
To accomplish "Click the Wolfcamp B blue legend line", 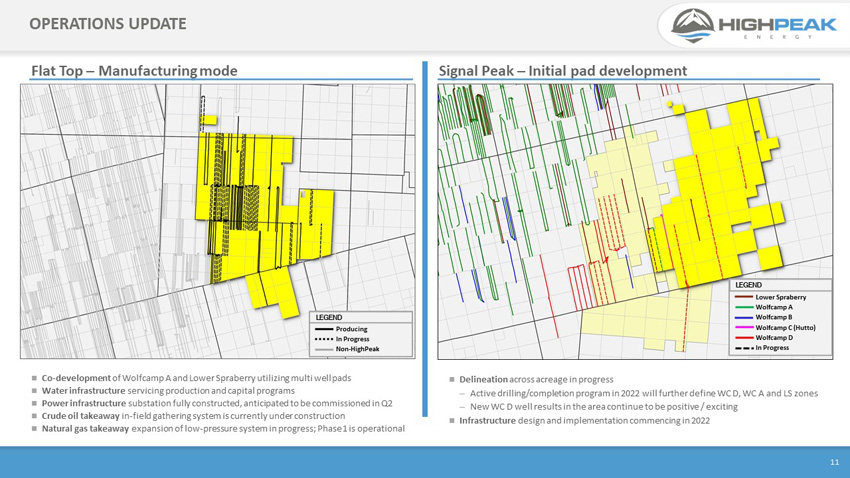I will tap(744, 317).
